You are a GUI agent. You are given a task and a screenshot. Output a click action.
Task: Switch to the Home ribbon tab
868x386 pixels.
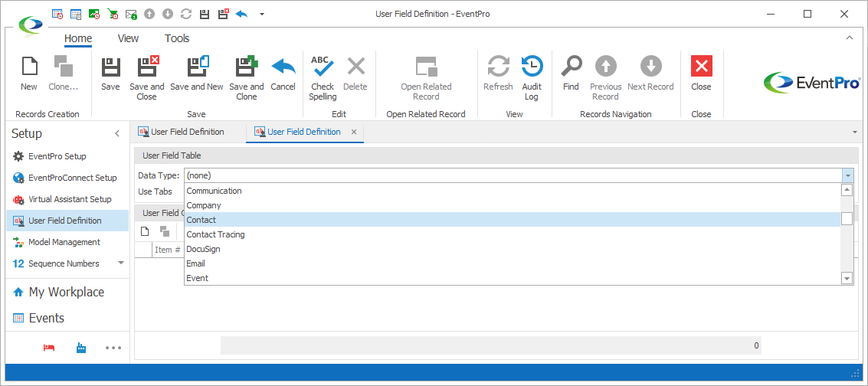point(78,38)
